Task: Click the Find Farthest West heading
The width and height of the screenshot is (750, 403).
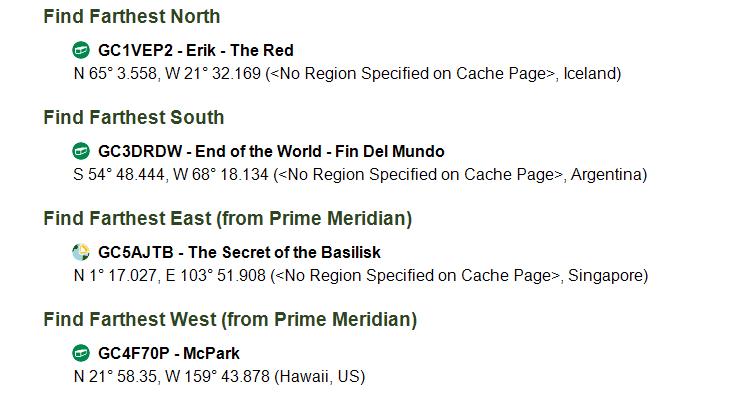Action: click(x=230, y=319)
